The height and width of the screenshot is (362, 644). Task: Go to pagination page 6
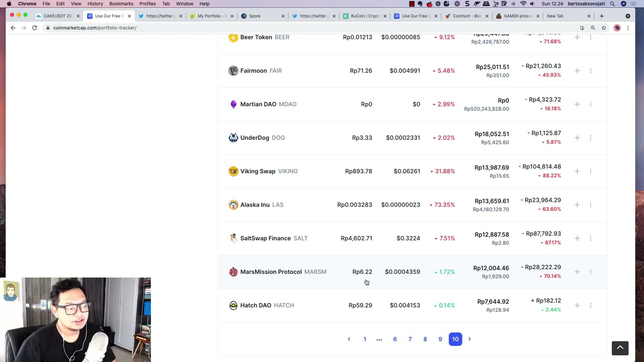(395, 339)
